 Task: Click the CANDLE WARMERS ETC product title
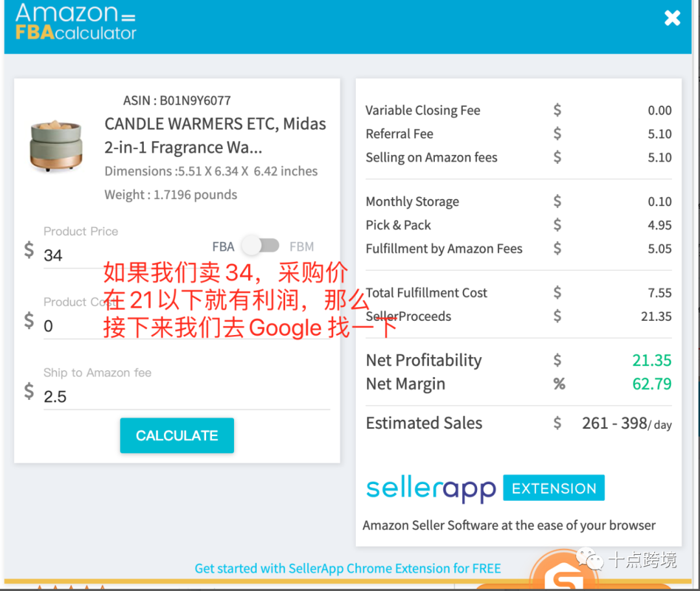coord(215,135)
